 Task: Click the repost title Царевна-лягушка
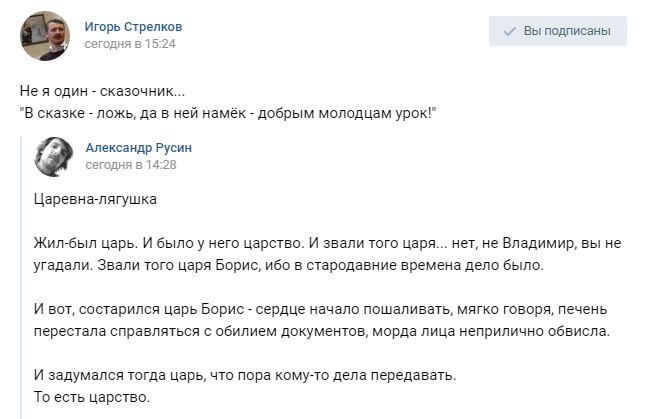coord(95,199)
